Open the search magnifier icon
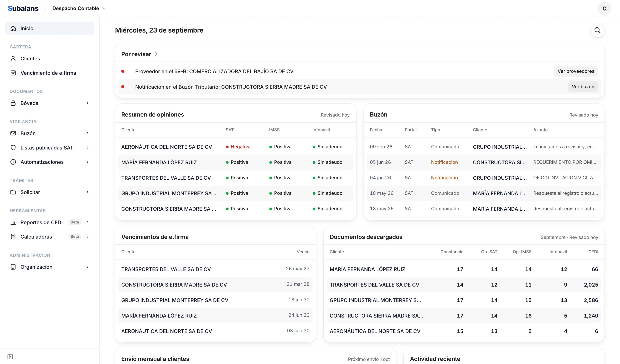Image resolution: width=620 pixels, height=364 pixels. tap(597, 30)
